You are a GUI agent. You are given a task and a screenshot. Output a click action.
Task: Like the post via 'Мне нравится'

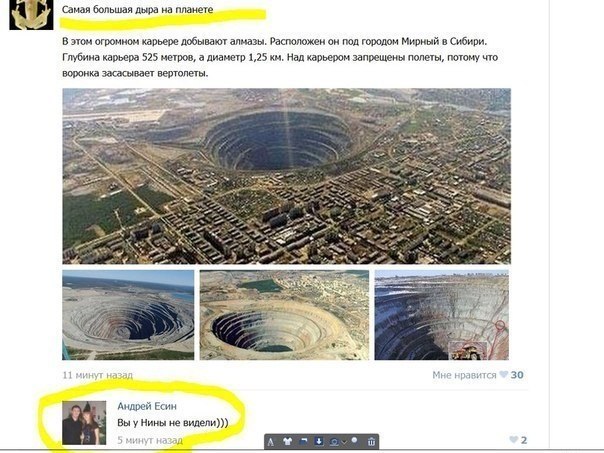coord(464,375)
